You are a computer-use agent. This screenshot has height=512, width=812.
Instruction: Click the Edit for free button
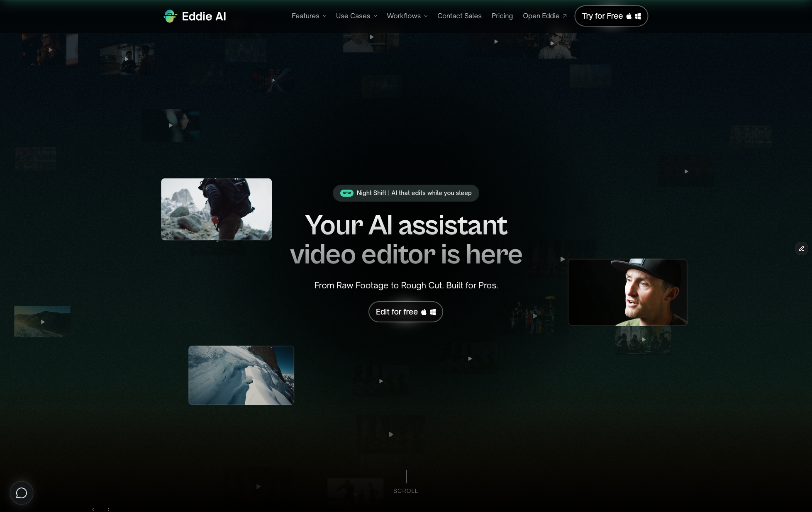tap(405, 312)
